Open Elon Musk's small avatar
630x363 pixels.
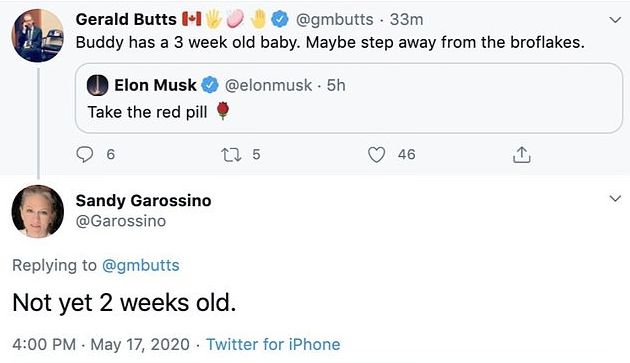pos(98,85)
